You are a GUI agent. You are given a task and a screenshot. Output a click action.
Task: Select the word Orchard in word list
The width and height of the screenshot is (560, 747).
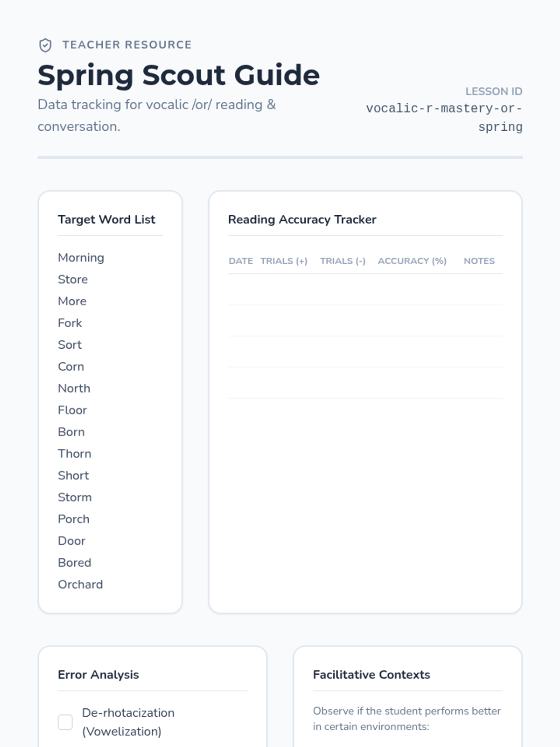coord(80,585)
